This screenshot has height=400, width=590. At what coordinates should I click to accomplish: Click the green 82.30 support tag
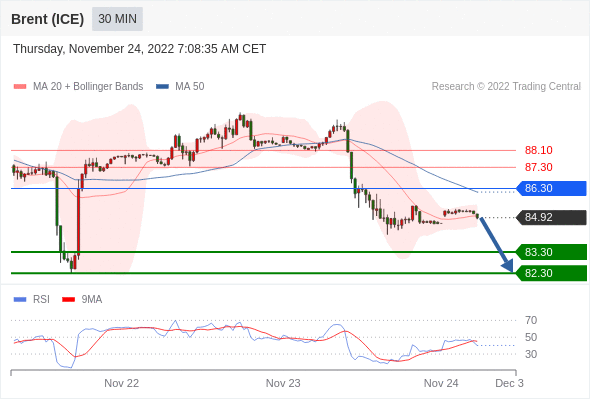coord(551,273)
